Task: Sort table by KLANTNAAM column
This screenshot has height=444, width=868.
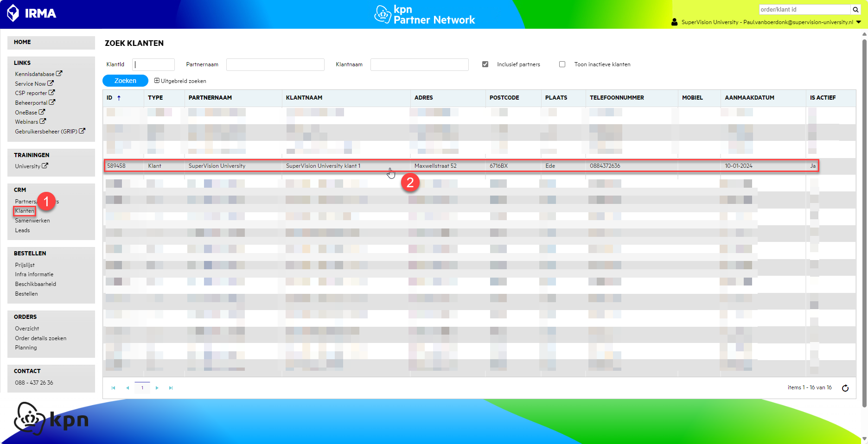Action: click(304, 98)
